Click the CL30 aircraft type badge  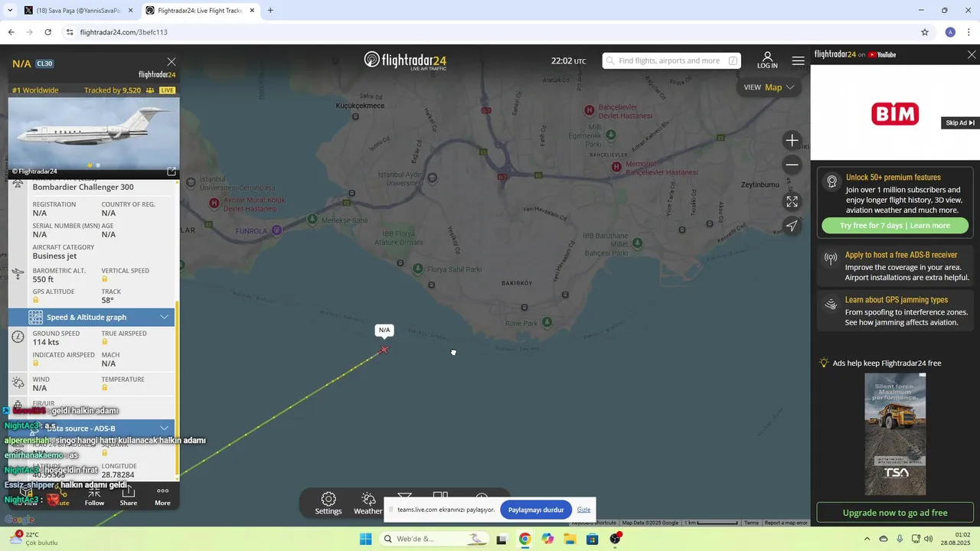[44, 64]
